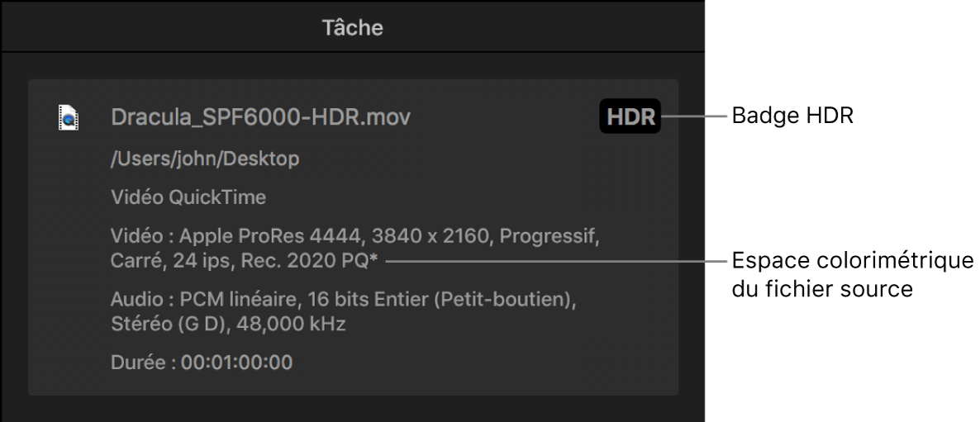Click the Badge HDR callout label
The width and height of the screenshot is (980, 422).
coord(792,118)
